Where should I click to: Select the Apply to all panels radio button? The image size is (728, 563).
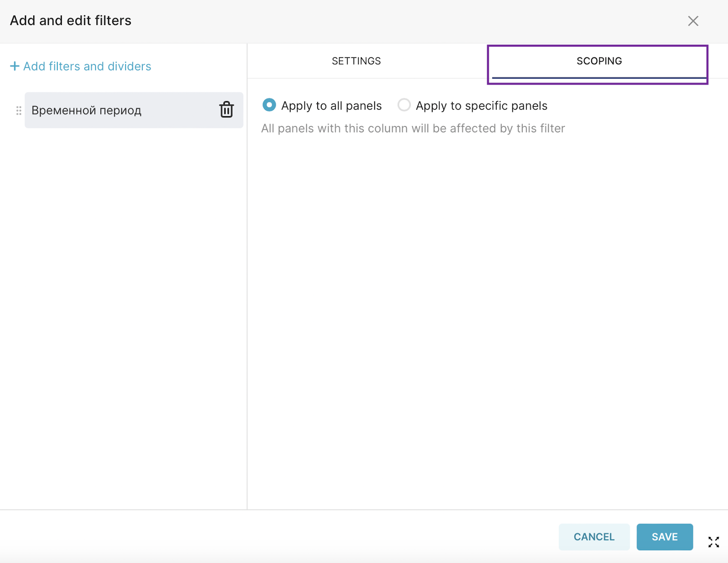pos(269,105)
